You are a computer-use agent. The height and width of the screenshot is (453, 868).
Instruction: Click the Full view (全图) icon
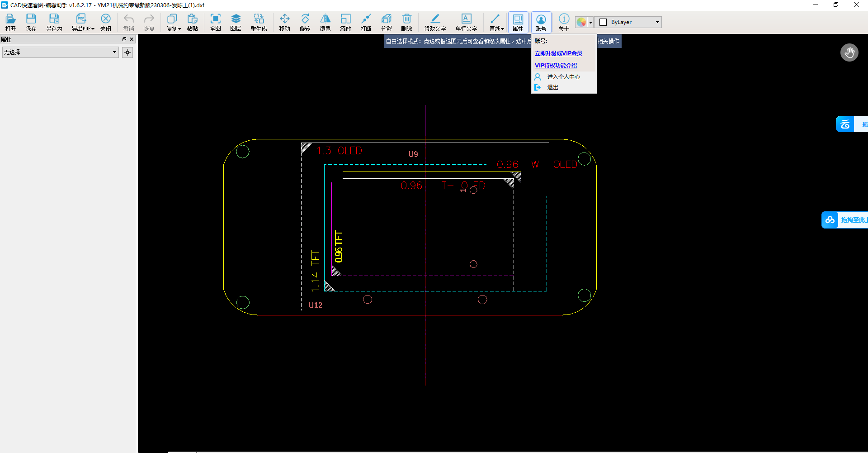pos(216,22)
